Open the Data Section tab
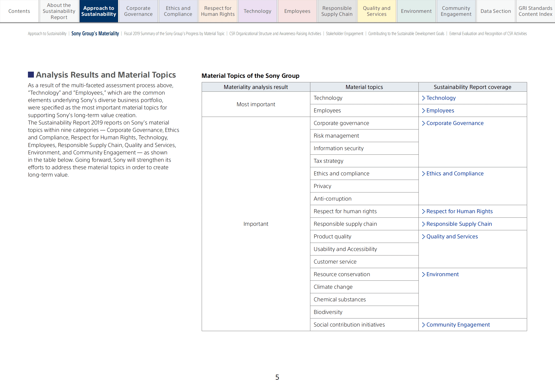The height and width of the screenshot is (392, 555). (x=495, y=11)
